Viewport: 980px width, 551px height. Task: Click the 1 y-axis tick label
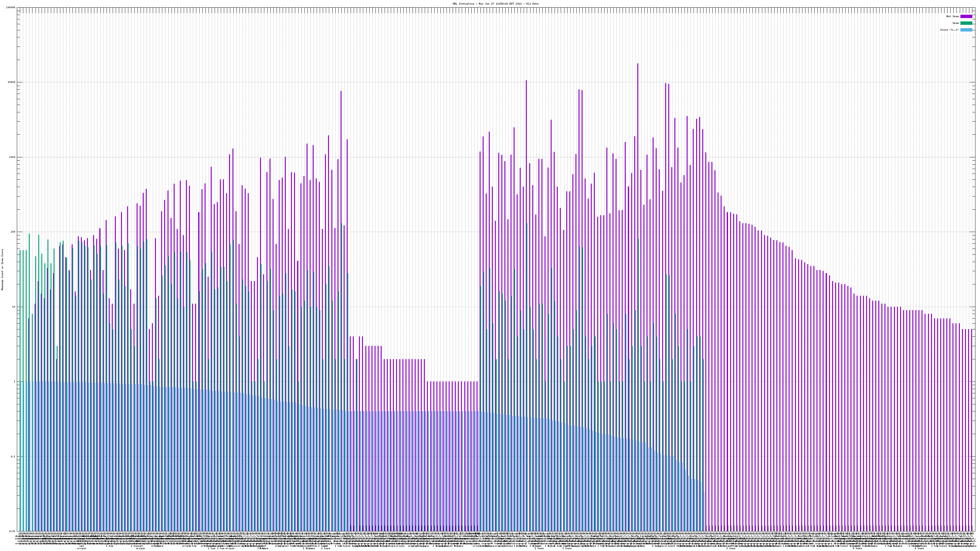[x=15, y=382]
